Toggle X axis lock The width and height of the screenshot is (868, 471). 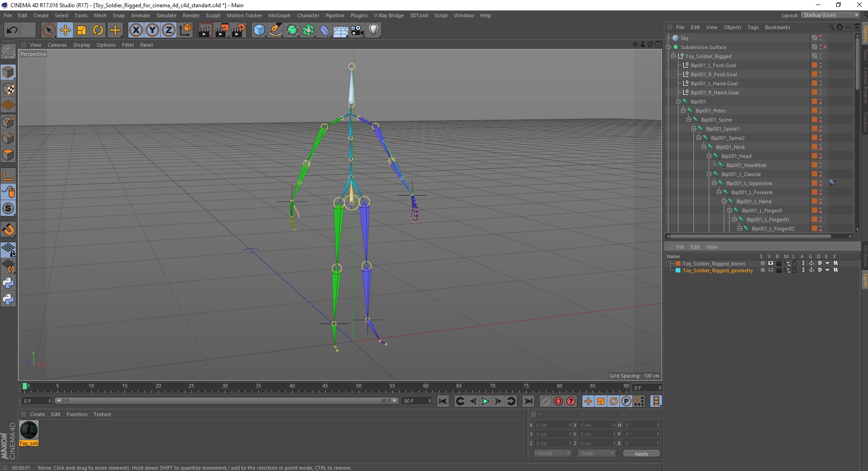point(136,30)
